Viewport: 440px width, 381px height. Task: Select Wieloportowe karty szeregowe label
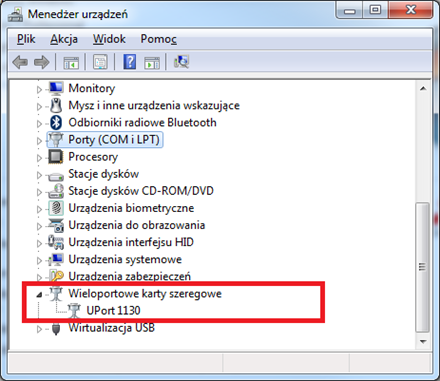(145, 294)
